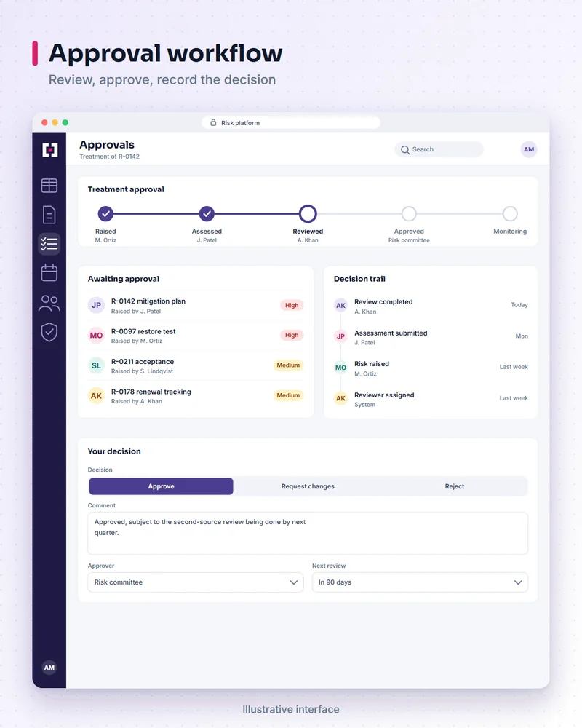Click the Mon timestamp in Decision trail

coord(522,336)
